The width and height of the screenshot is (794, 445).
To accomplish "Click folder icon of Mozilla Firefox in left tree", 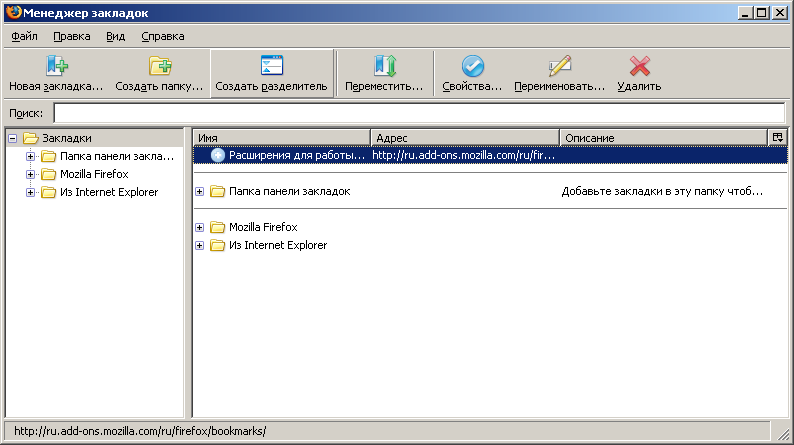I will [x=49, y=174].
